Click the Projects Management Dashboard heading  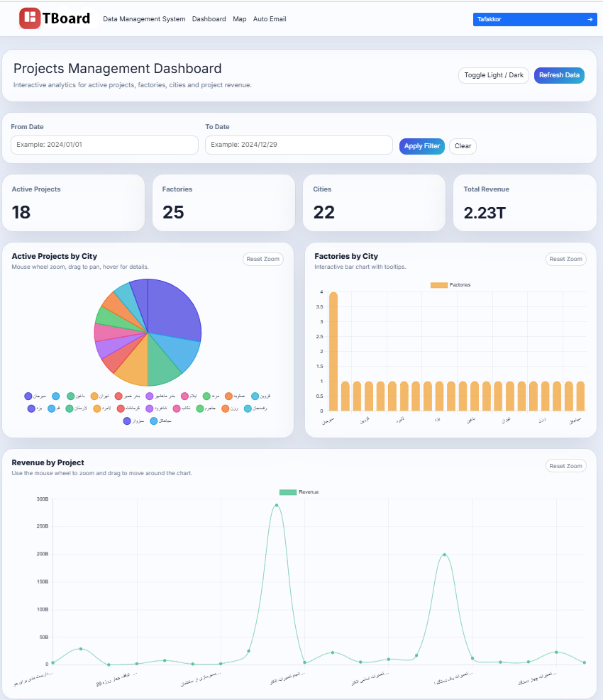pyautogui.click(x=118, y=68)
